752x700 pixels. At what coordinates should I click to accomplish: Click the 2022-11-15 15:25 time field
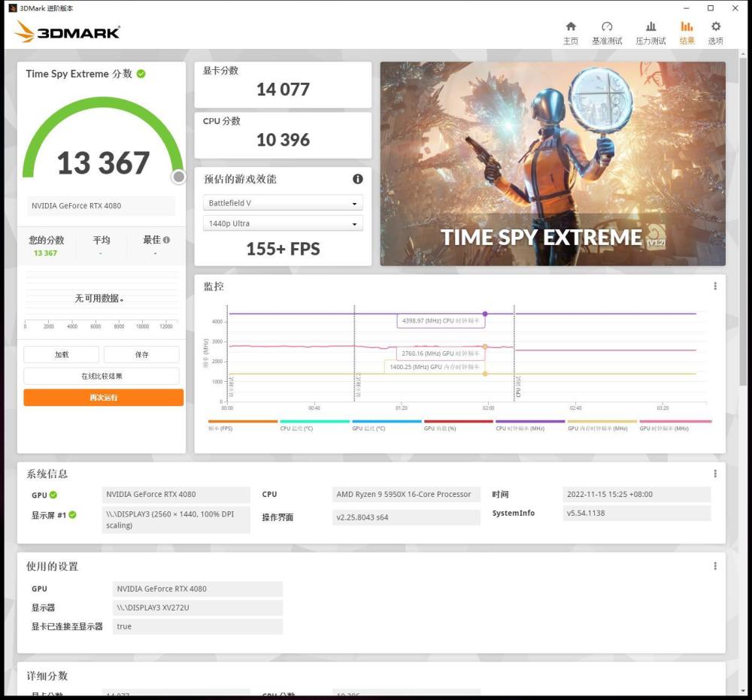[636, 494]
